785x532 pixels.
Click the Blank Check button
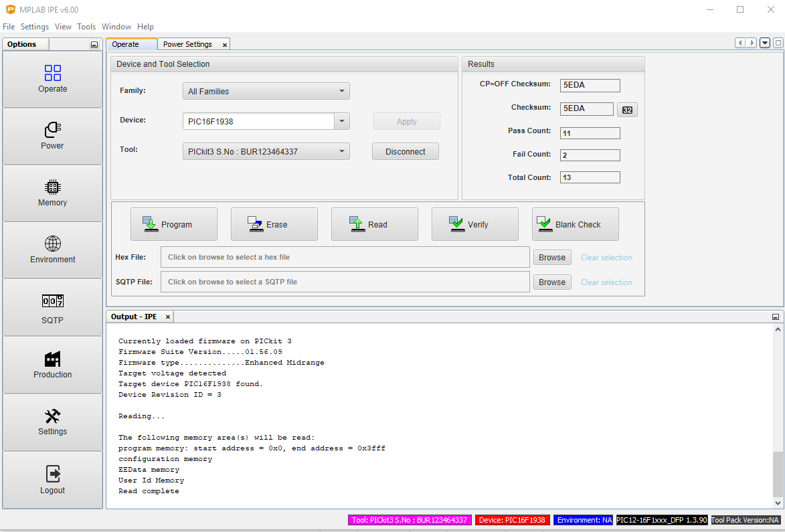click(x=576, y=224)
